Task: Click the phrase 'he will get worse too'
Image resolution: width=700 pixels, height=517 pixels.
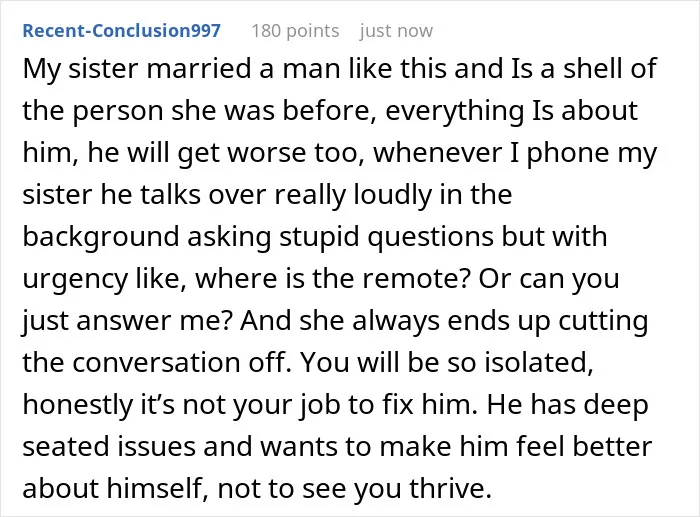Action: tap(225, 153)
